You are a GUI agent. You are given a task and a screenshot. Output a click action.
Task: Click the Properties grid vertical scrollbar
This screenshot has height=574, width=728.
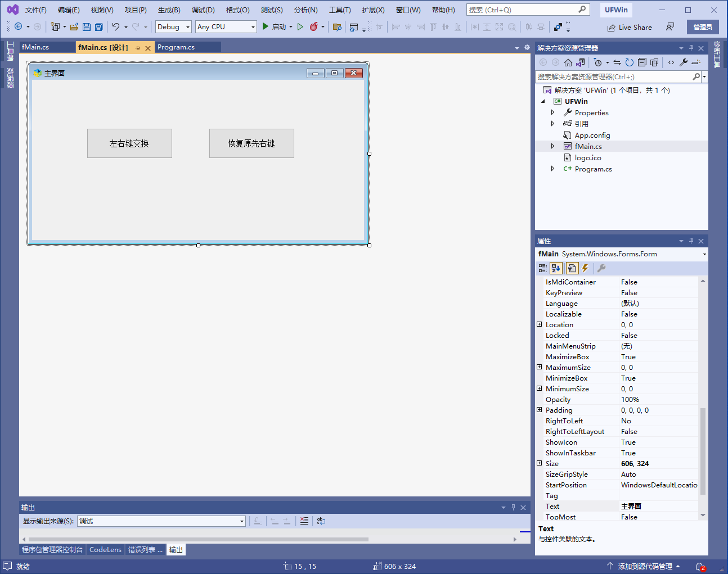(x=703, y=451)
